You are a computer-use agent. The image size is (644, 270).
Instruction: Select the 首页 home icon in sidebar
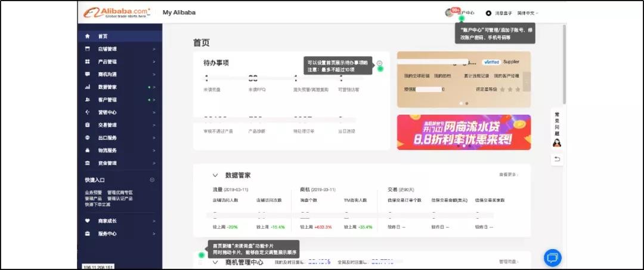point(88,36)
